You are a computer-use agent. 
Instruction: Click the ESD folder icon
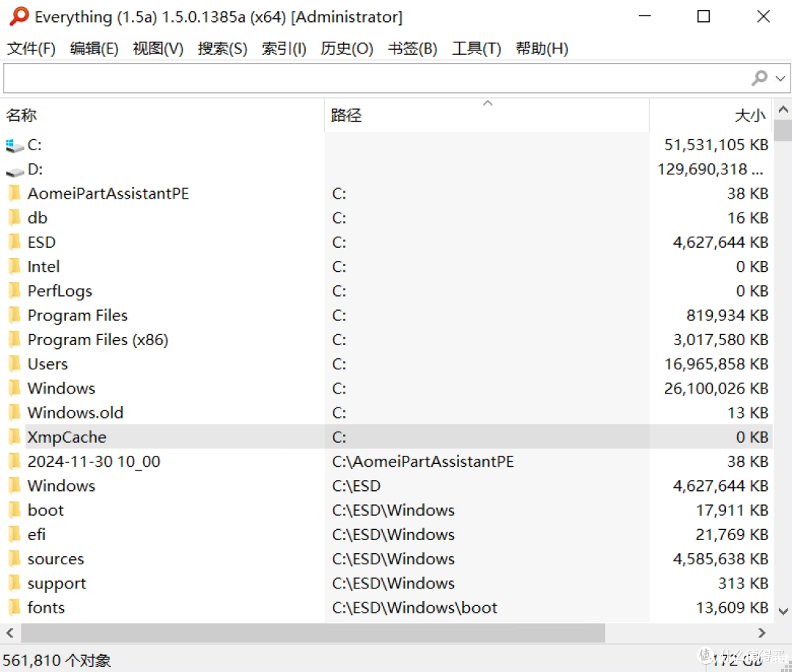point(15,243)
